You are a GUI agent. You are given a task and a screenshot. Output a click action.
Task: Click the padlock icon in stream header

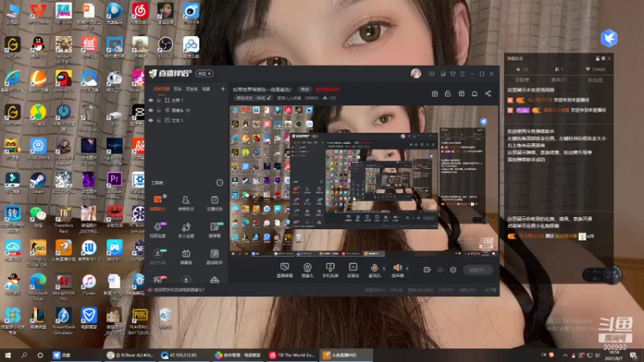[x=448, y=93]
